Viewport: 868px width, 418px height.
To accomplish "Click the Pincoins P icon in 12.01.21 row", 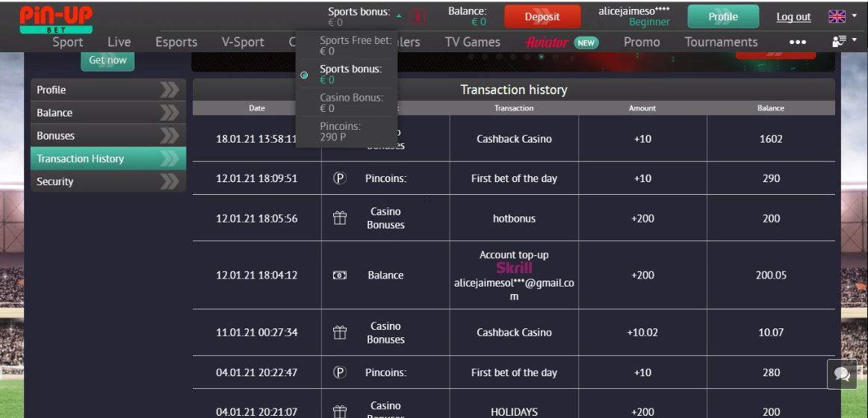I will coord(339,178).
